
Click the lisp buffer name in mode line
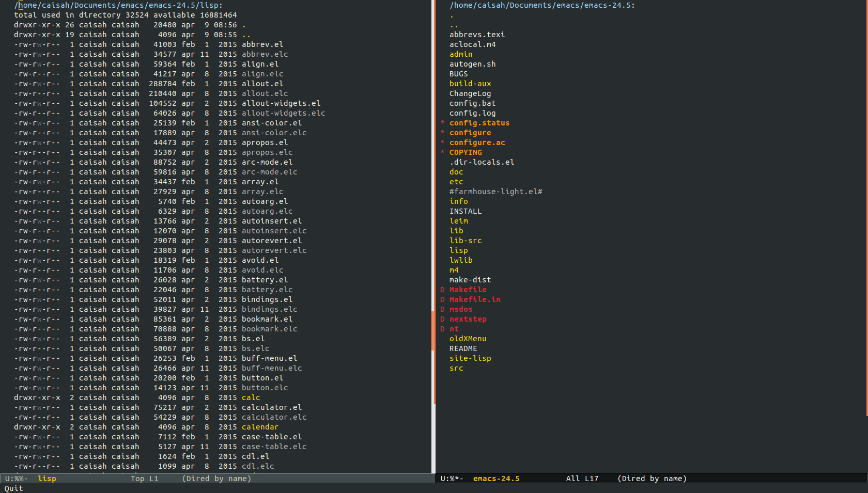(x=47, y=479)
